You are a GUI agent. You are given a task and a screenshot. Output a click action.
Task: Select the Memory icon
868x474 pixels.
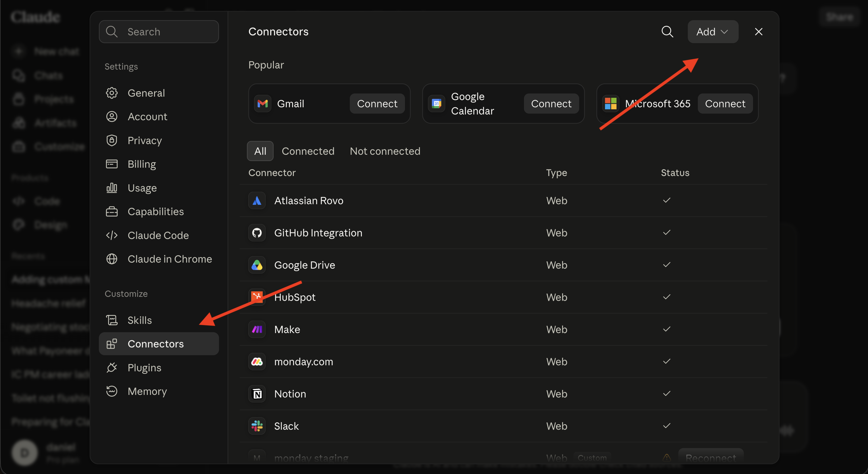(112, 391)
